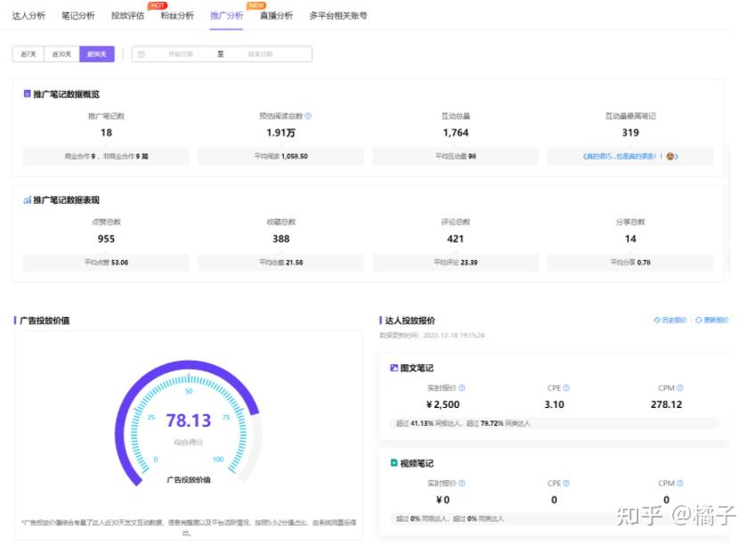756x546 pixels.
Task: Click the CPE value 3.10
Action: click(554, 404)
